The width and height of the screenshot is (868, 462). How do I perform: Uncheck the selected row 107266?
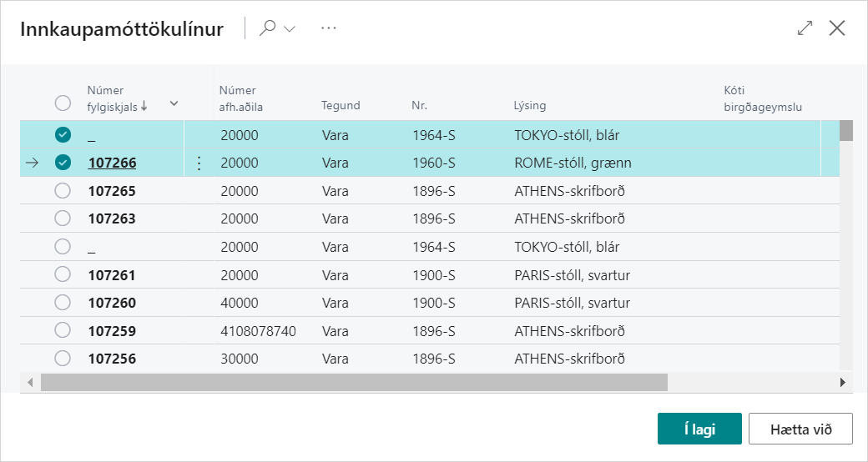pyautogui.click(x=63, y=163)
